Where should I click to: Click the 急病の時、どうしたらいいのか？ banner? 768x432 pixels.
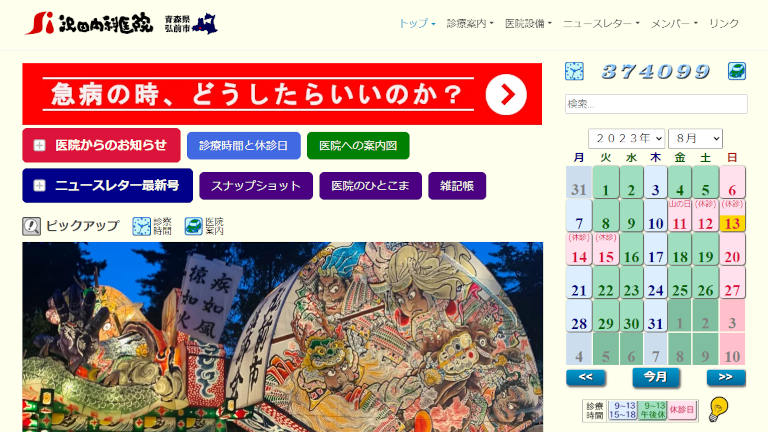282,94
